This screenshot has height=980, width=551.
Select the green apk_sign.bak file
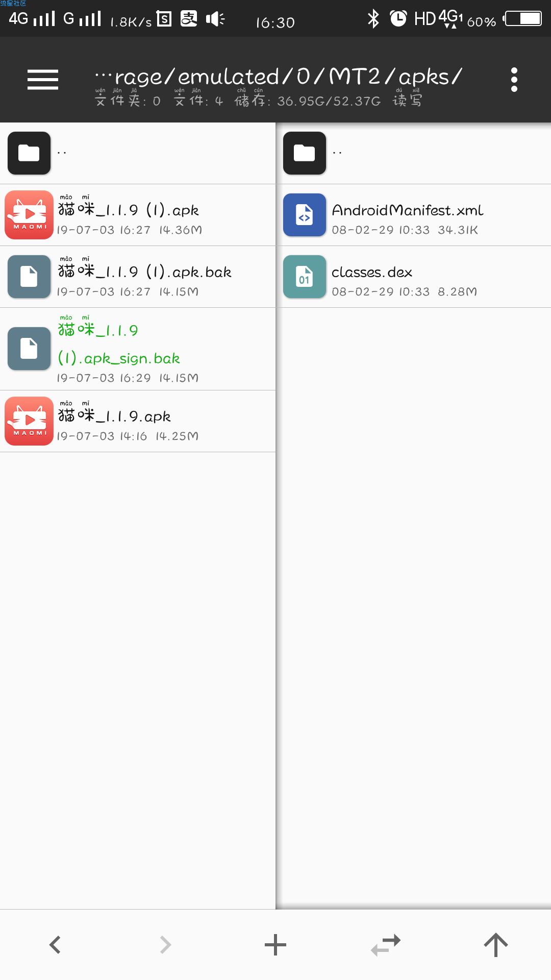(x=138, y=349)
